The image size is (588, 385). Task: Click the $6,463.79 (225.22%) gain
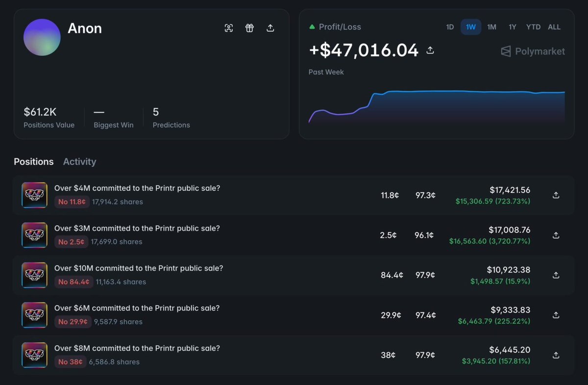pyautogui.click(x=494, y=321)
